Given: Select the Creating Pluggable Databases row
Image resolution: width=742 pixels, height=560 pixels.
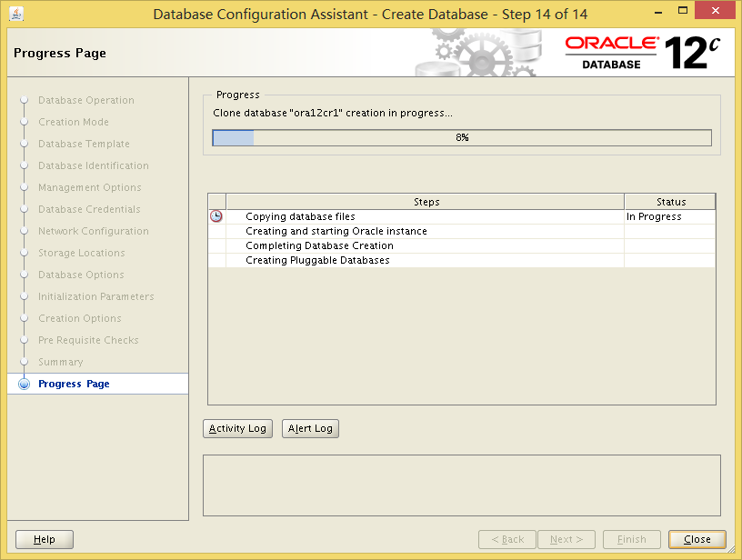Looking at the screenshot, I should pos(317,260).
